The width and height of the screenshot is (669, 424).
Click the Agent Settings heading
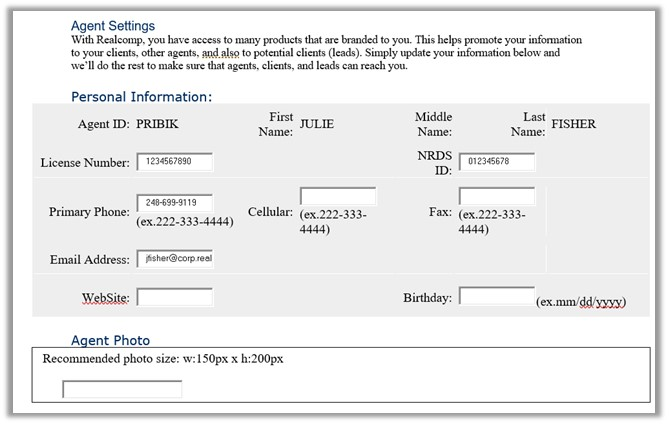pos(113,26)
